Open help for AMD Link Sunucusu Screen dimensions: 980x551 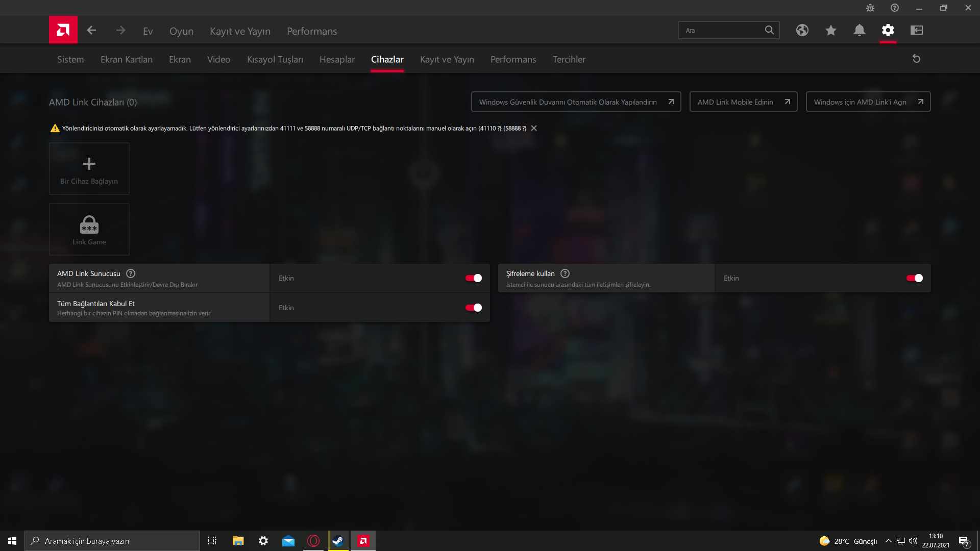130,273
